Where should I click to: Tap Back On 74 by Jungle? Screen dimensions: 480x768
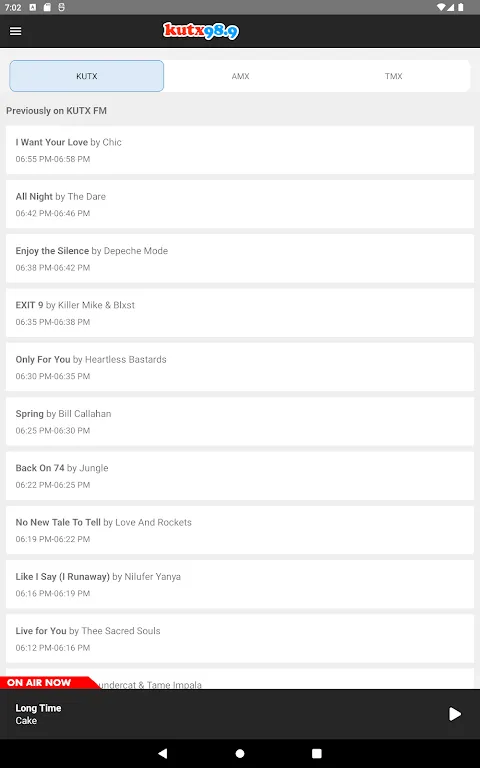coord(240,476)
